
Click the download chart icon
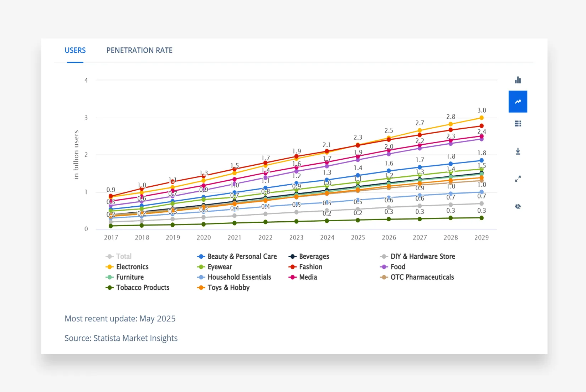click(x=518, y=151)
